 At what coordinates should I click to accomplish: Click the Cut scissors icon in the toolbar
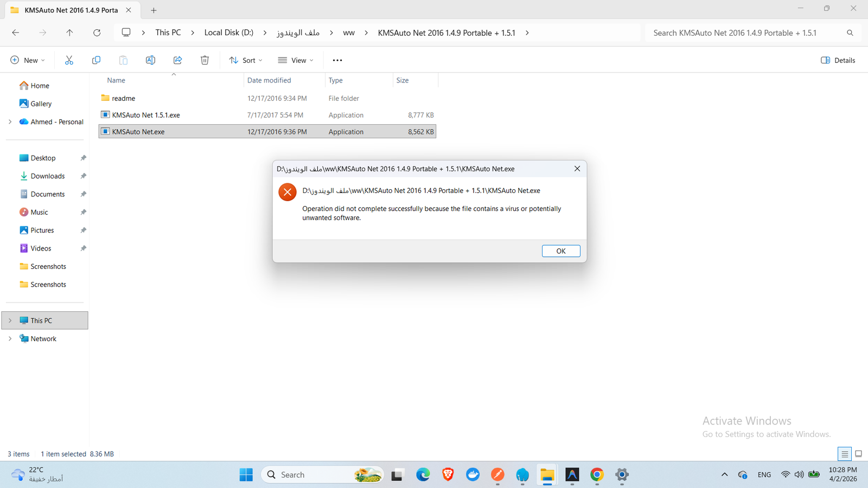pos(69,60)
